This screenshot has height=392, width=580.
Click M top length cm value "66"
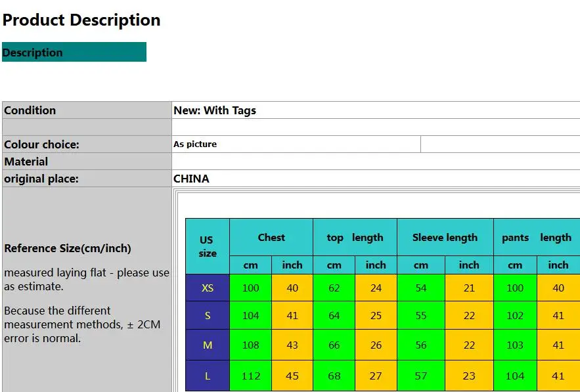pyautogui.click(x=334, y=345)
